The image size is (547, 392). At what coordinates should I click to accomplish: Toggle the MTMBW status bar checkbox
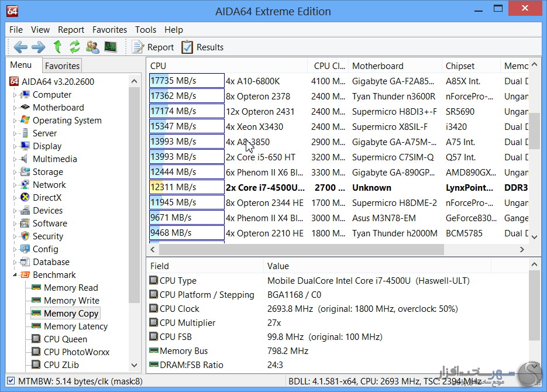coord(11,381)
